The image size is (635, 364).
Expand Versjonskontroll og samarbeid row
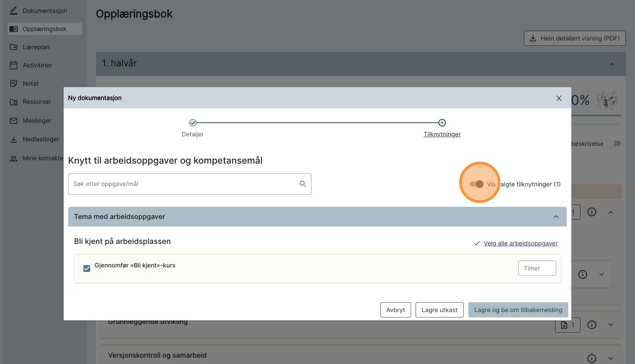tap(610, 358)
